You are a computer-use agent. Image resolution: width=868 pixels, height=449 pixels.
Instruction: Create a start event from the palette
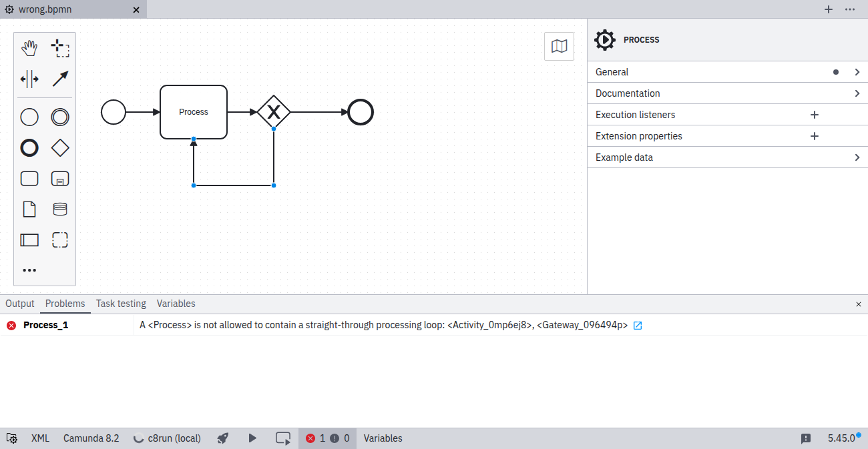click(29, 117)
